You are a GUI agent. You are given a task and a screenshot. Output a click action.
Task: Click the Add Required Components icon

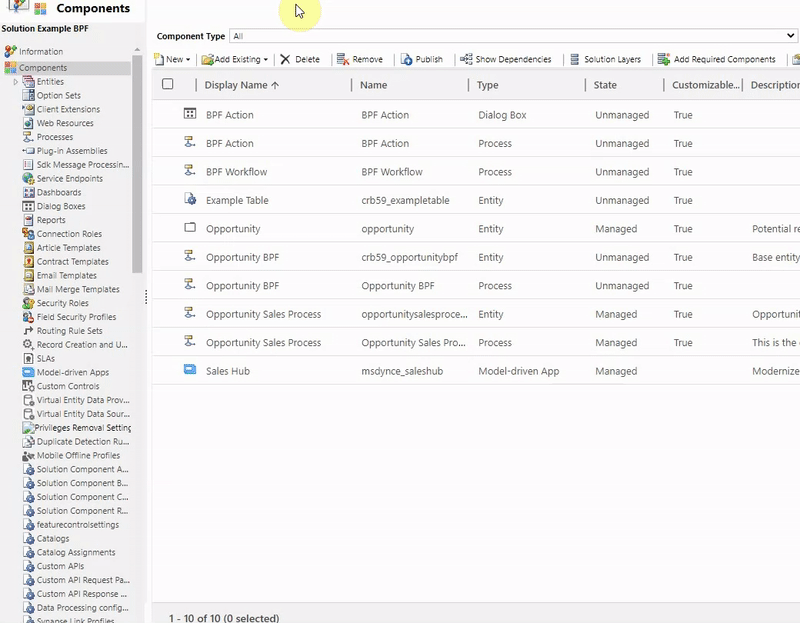pyautogui.click(x=663, y=59)
